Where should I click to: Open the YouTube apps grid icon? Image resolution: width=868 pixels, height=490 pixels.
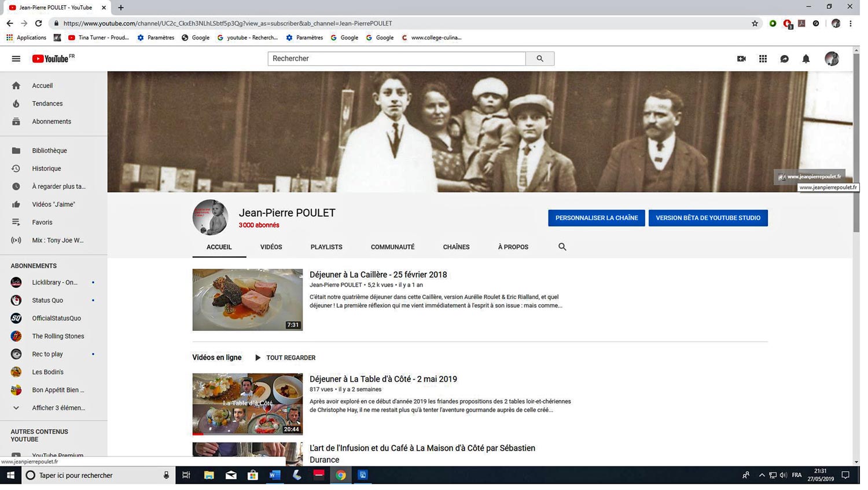763,59
